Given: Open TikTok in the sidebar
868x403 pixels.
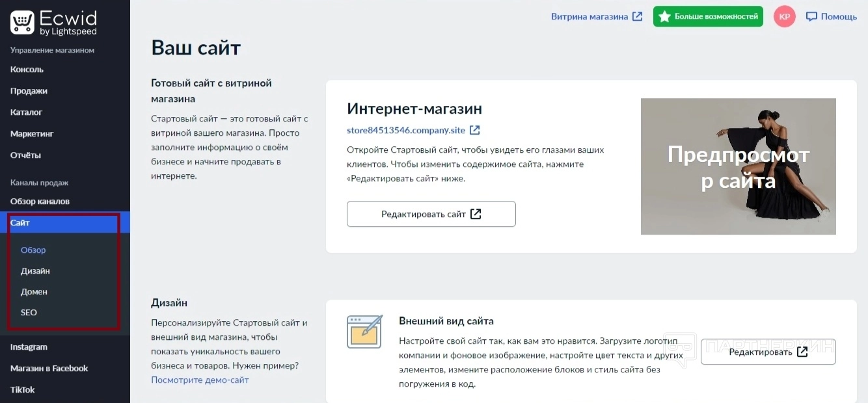Looking at the screenshot, I should pyautogui.click(x=22, y=390).
